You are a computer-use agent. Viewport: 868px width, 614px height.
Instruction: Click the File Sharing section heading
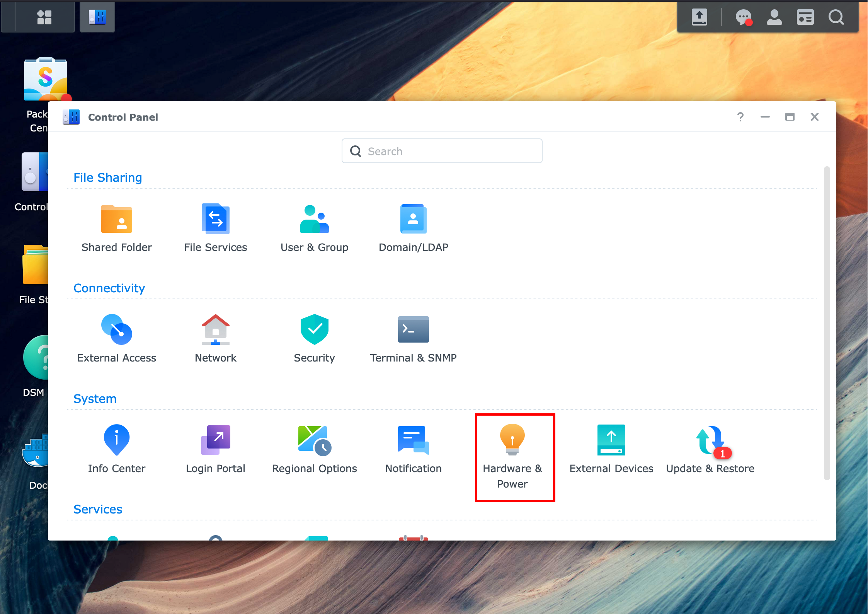pyautogui.click(x=107, y=177)
